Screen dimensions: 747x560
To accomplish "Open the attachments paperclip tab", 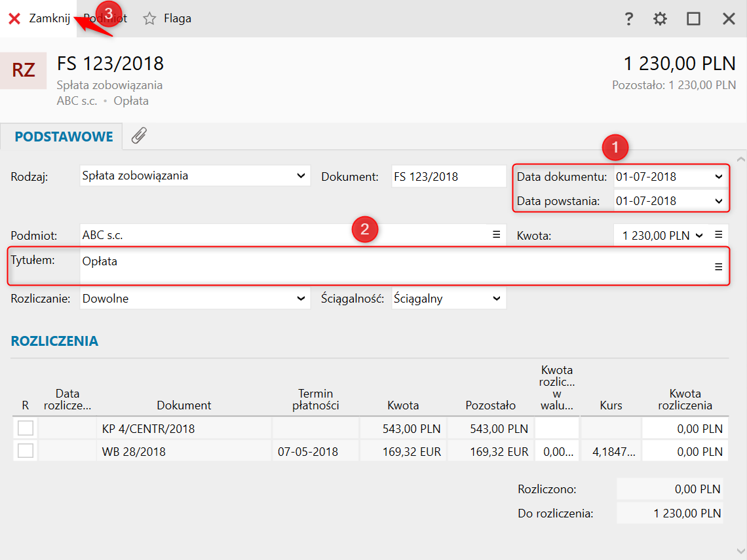I will click(x=139, y=136).
